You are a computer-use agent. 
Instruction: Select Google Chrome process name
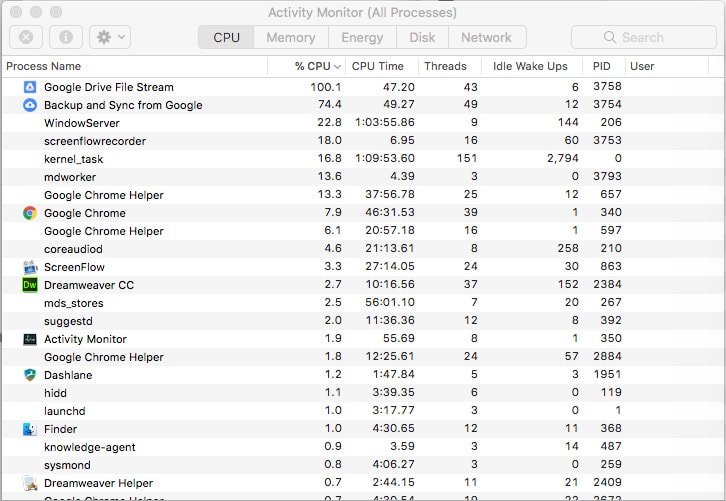(x=85, y=213)
